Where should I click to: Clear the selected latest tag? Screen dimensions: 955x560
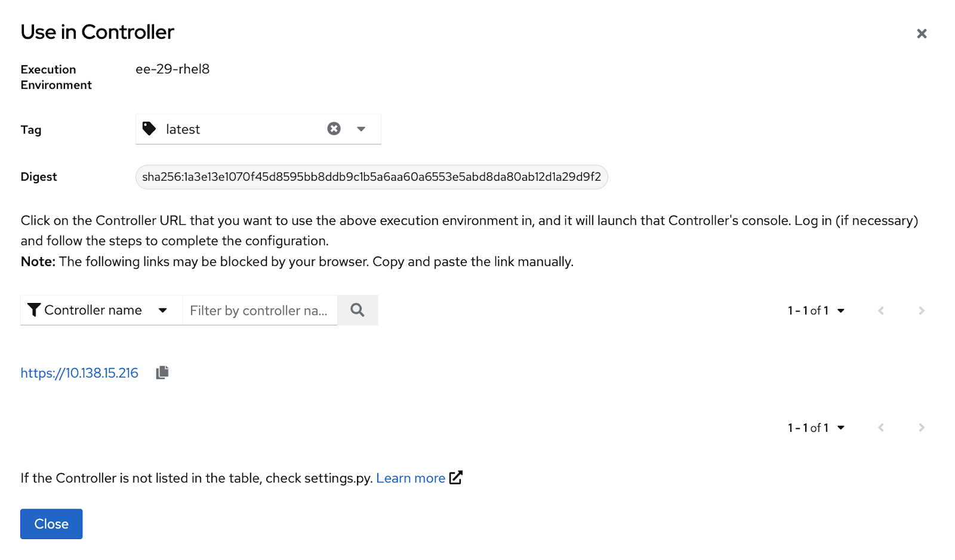click(x=334, y=129)
